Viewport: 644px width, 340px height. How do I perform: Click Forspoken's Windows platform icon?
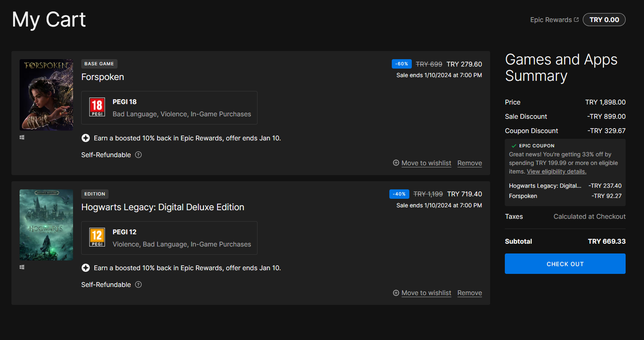tap(22, 138)
